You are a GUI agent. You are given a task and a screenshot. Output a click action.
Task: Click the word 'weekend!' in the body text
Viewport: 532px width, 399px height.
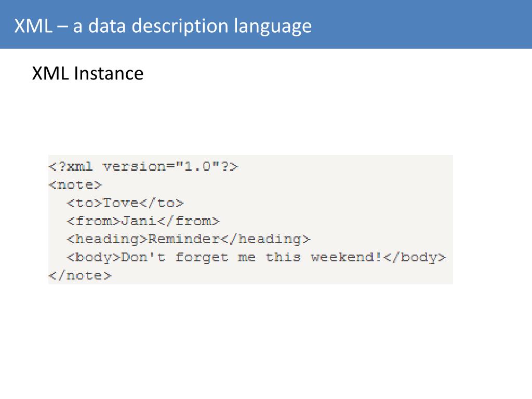click(x=347, y=257)
